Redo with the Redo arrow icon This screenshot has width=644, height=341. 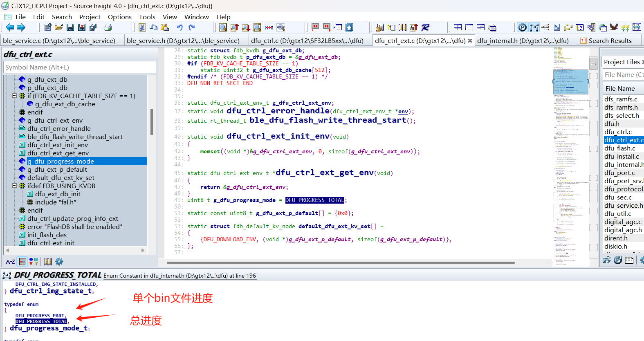tap(191, 27)
